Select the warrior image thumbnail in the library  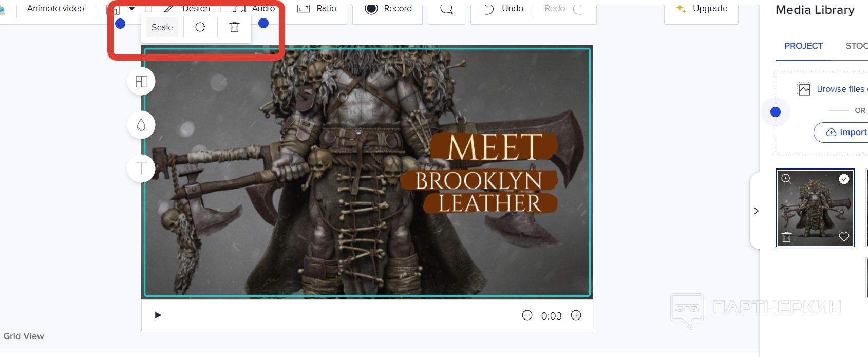[x=815, y=209]
